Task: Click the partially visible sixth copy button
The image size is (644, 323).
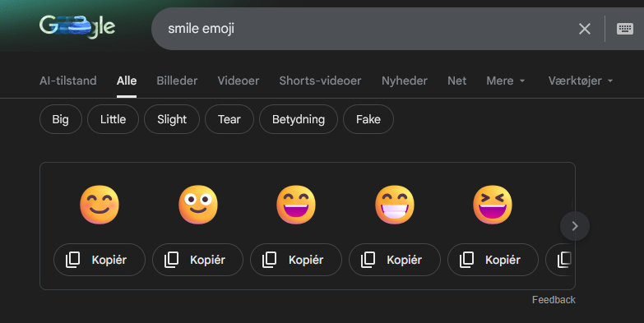Action: [560, 260]
